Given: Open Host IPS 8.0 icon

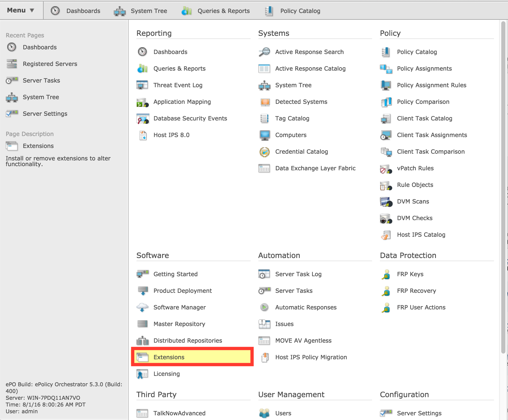Looking at the screenshot, I should pyautogui.click(x=143, y=135).
